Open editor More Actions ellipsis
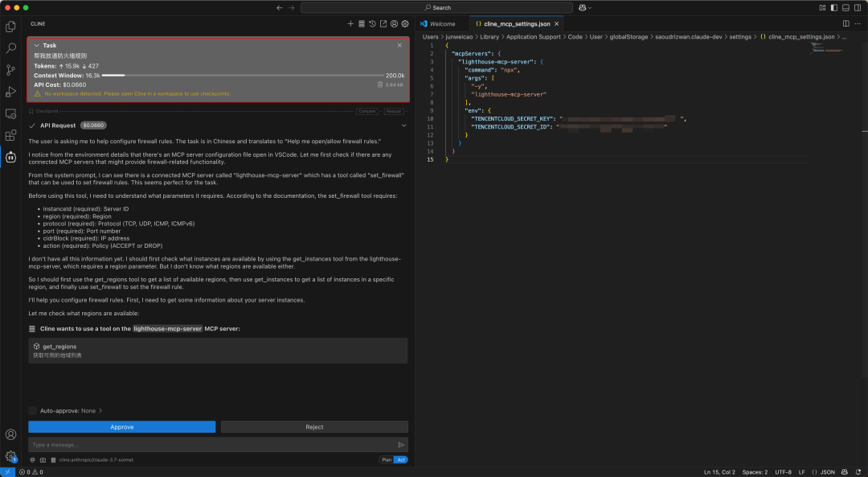The height and width of the screenshot is (477, 868). click(858, 24)
